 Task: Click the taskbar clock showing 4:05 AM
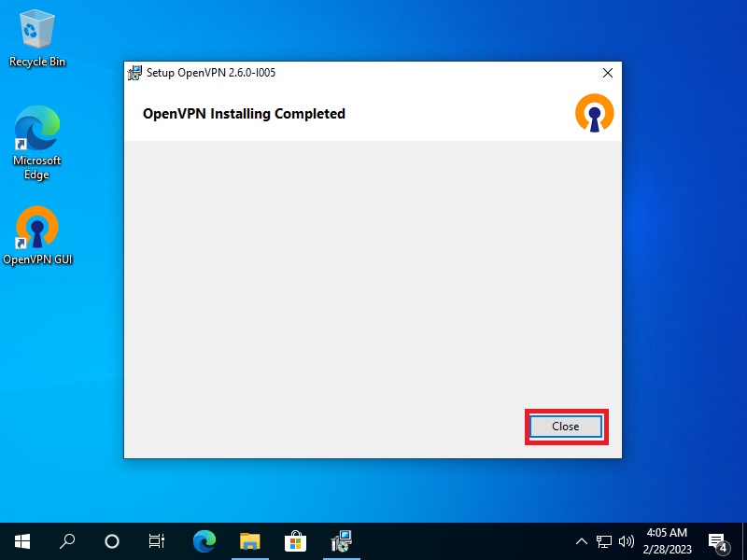click(x=667, y=540)
